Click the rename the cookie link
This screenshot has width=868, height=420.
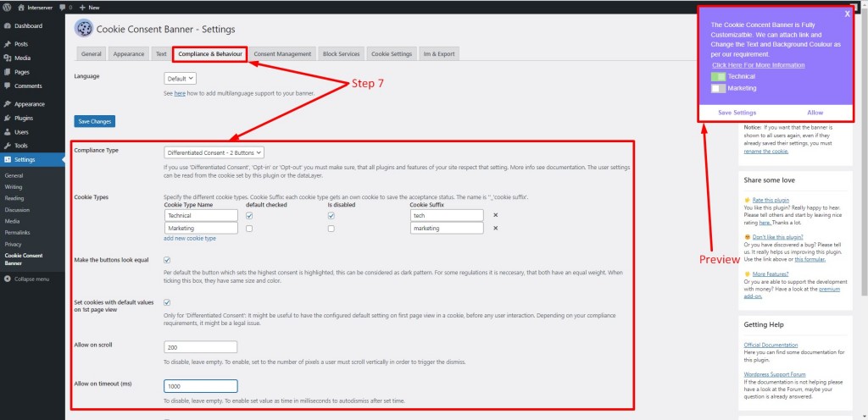pos(766,151)
